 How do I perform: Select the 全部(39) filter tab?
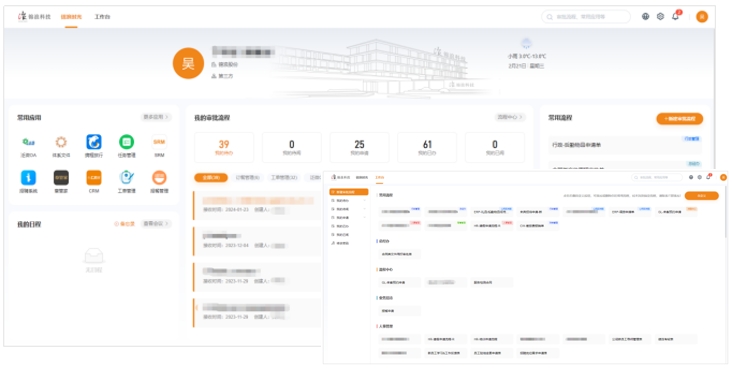click(211, 177)
